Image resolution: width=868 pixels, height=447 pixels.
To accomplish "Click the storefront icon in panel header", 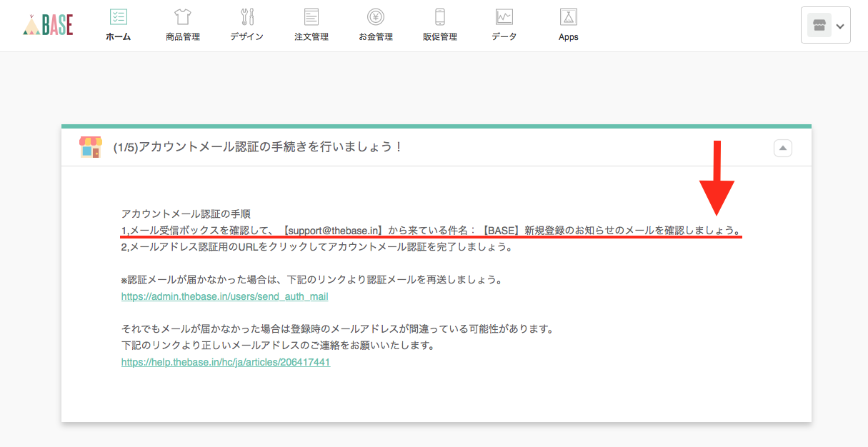I will coord(90,147).
